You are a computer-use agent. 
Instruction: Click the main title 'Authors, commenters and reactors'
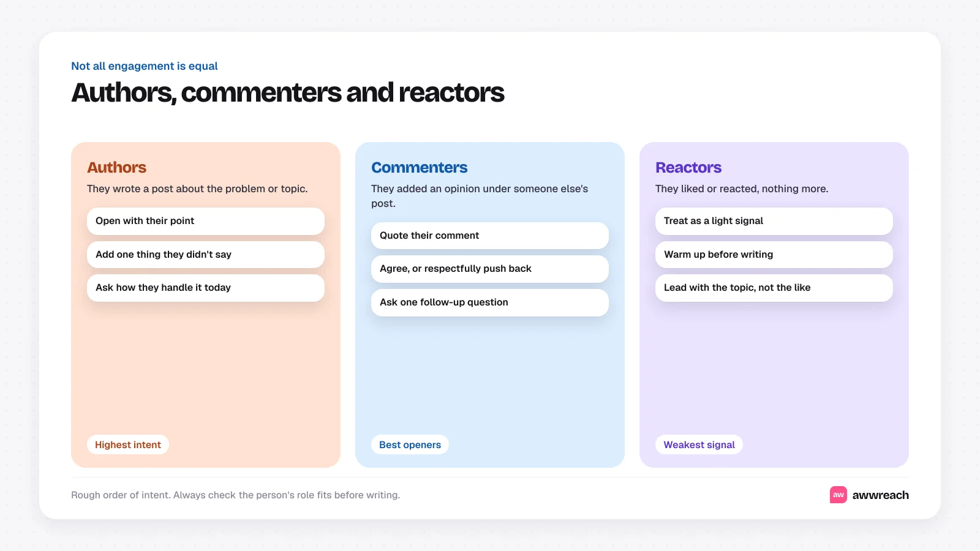pos(287,93)
